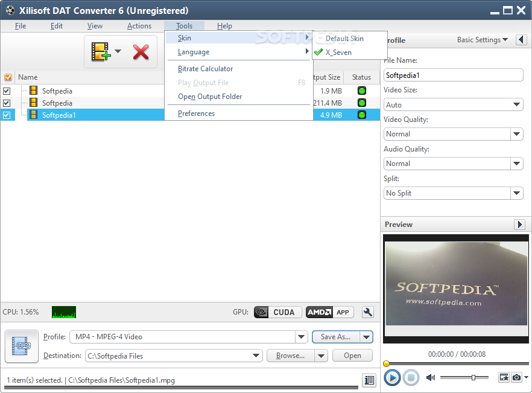Open the Bitrate Calculator

tap(238, 69)
